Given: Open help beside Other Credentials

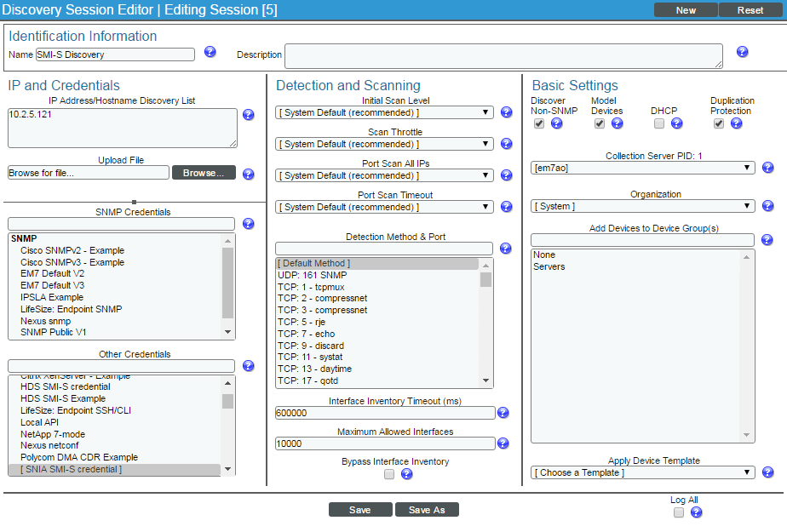Looking at the screenshot, I should 248,365.
